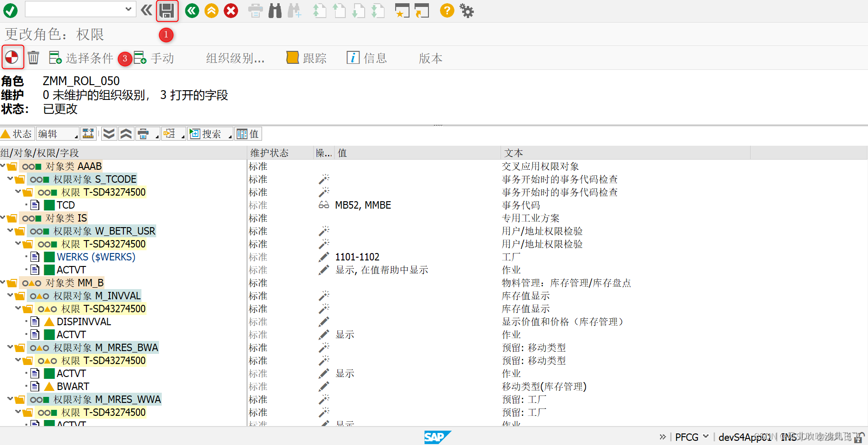Screen dimensions: 868x445
Task: Select the Generate profile icon (red pie)
Action: (x=12, y=57)
